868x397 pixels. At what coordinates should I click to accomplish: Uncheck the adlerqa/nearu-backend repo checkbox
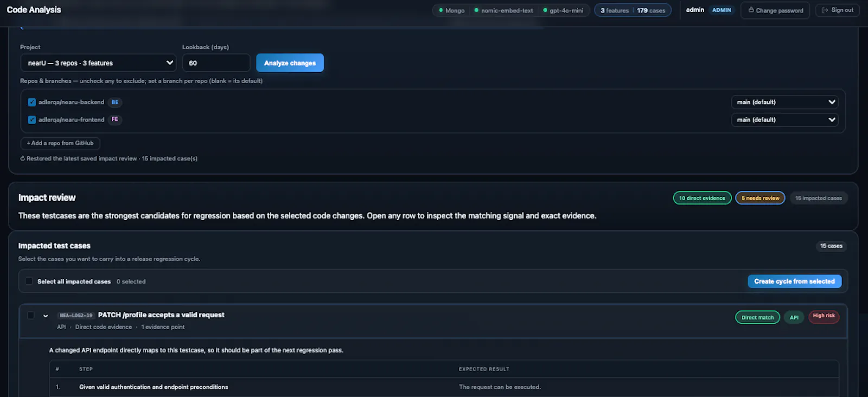(x=32, y=102)
